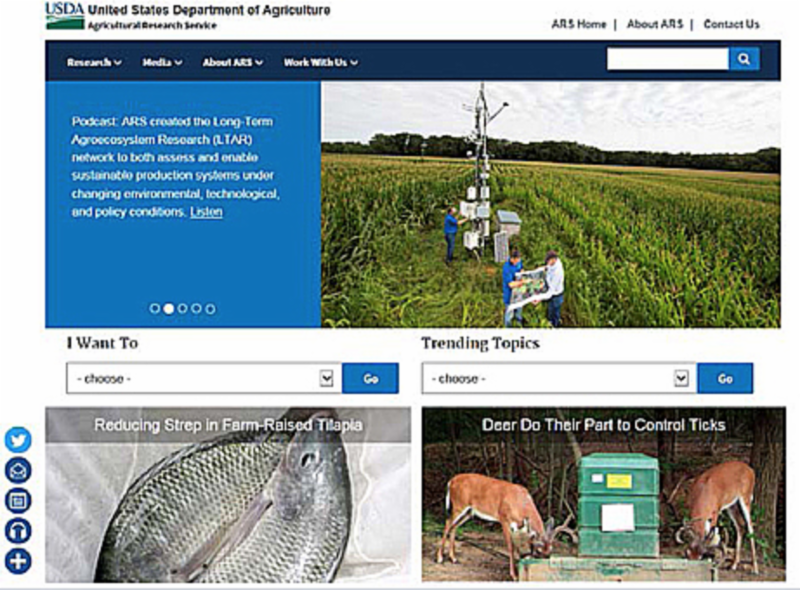Expand the About ARS navigation menu

[233, 62]
